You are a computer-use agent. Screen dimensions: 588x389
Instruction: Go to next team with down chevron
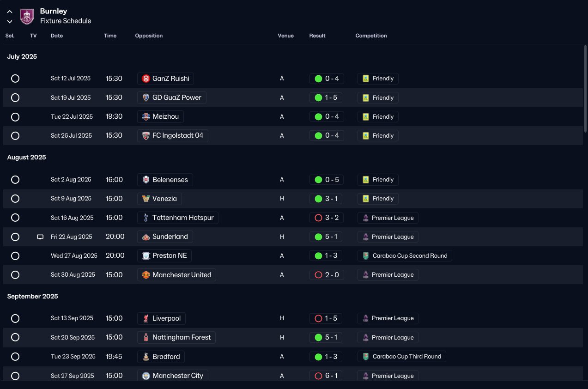(10, 21)
